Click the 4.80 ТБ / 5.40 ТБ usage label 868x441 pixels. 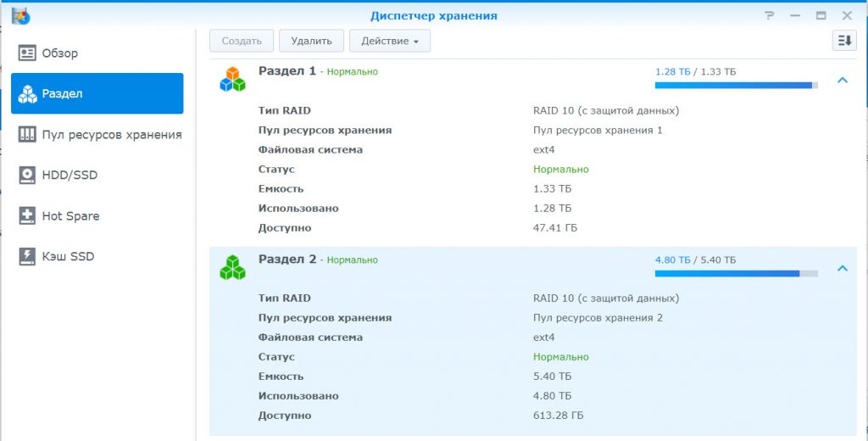695,260
